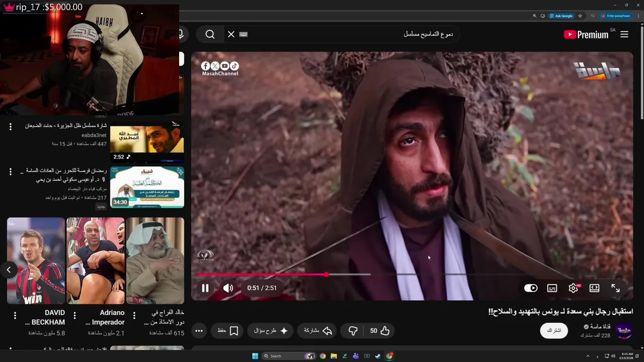Viewport: 644px width, 362px height.
Task: Show hidden system tray icons chevron
Action: pos(588,356)
